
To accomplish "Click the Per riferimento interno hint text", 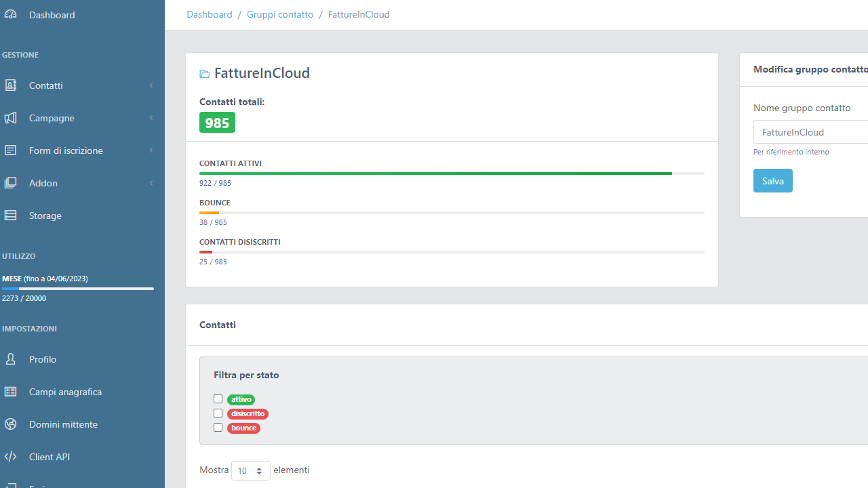I will (791, 152).
